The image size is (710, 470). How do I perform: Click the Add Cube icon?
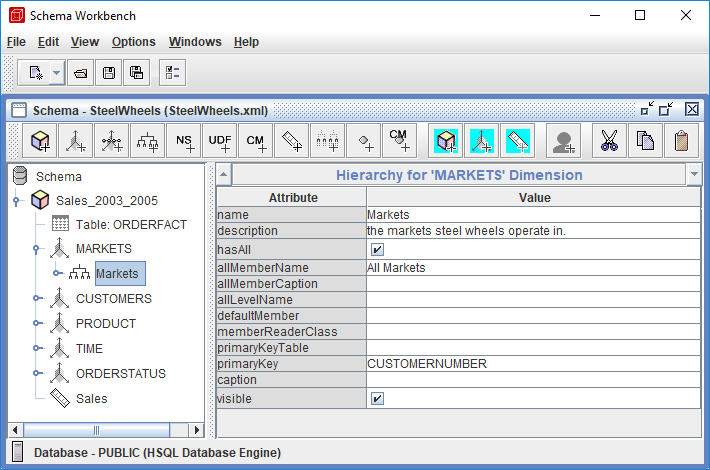40,141
